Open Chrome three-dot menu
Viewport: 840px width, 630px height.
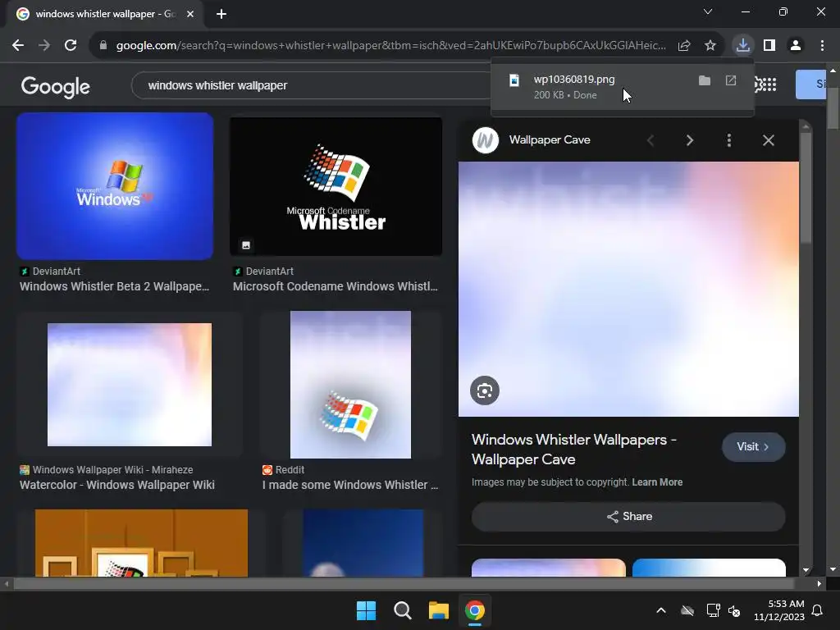(822, 46)
